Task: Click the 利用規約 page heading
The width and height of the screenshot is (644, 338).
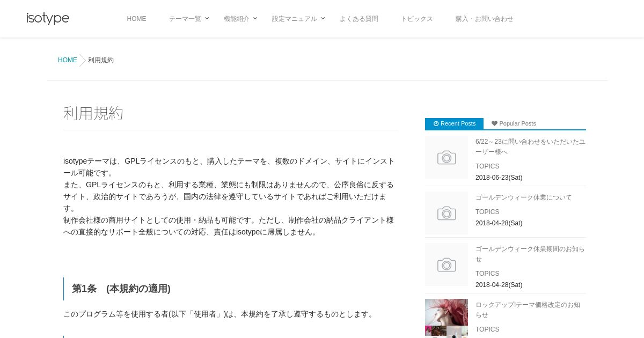Action: click(93, 113)
